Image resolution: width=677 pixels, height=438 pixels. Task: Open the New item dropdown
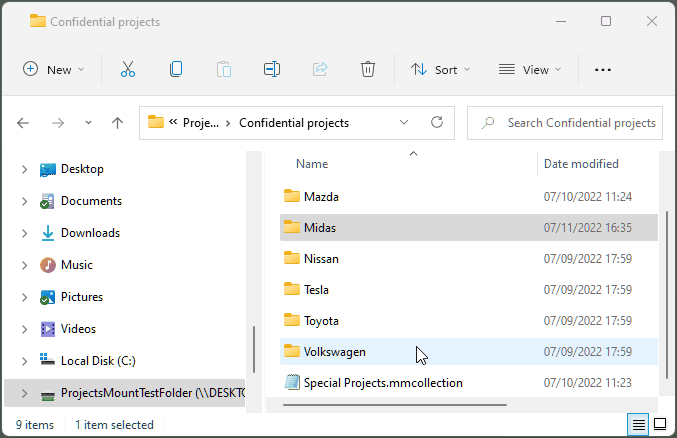(x=53, y=70)
